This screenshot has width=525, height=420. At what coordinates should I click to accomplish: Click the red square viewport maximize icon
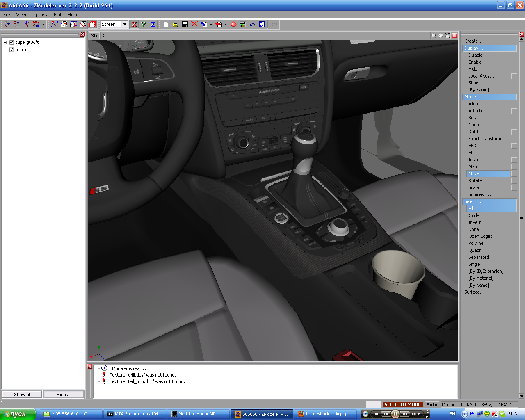454,36
